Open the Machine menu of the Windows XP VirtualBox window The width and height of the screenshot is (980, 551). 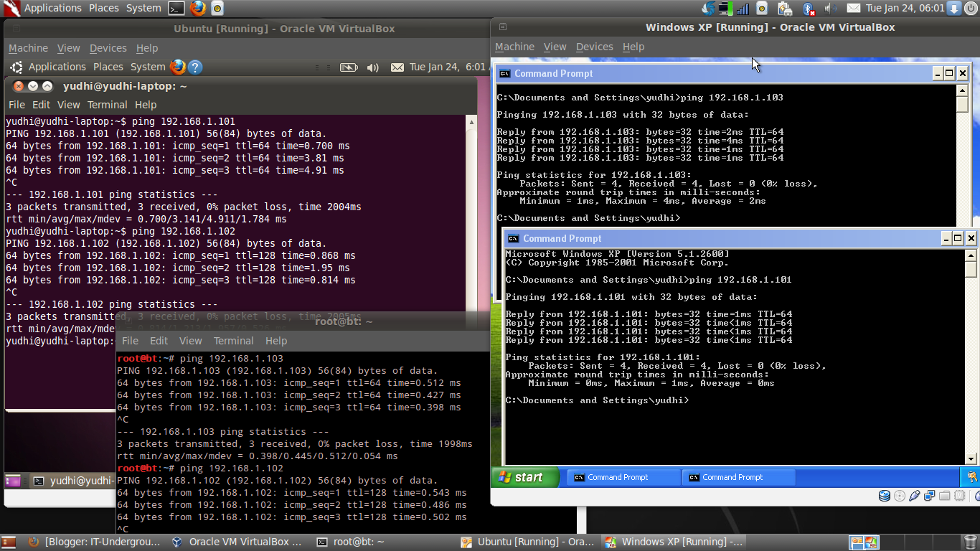click(514, 47)
